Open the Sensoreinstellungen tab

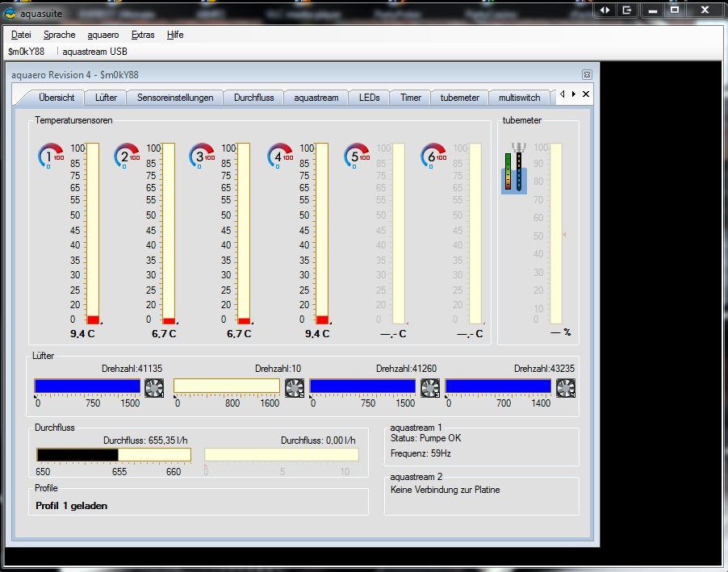[x=175, y=98]
